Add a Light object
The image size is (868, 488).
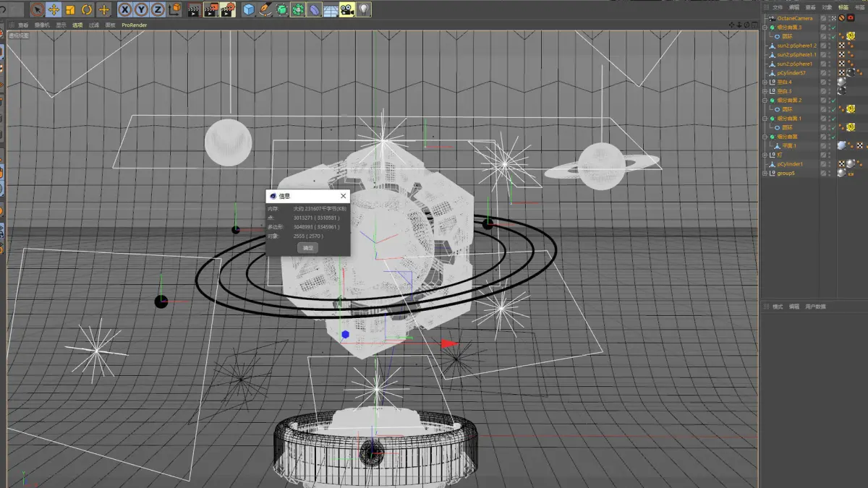(x=364, y=9)
